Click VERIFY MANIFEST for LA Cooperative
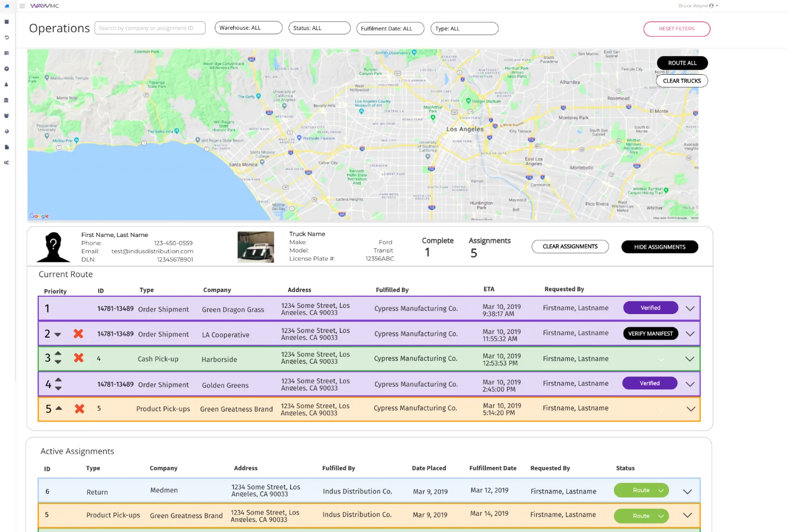The width and height of the screenshot is (787, 532). (x=650, y=334)
